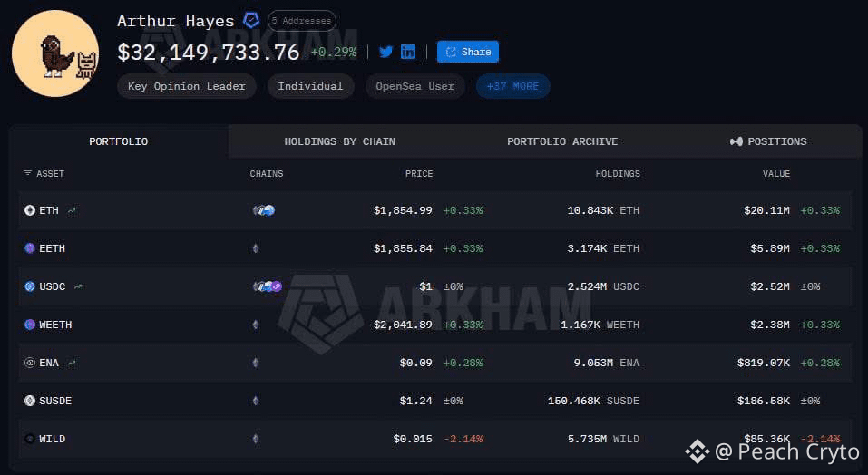The width and height of the screenshot is (868, 475).
Task: Open the PORTFOLIO ARCHIVE tab
Action: pyautogui.click(x=562, y=141)
